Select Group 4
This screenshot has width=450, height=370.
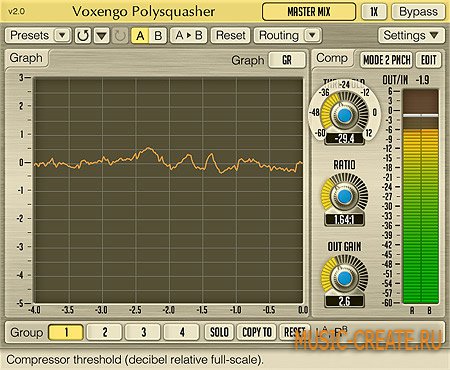182,332
